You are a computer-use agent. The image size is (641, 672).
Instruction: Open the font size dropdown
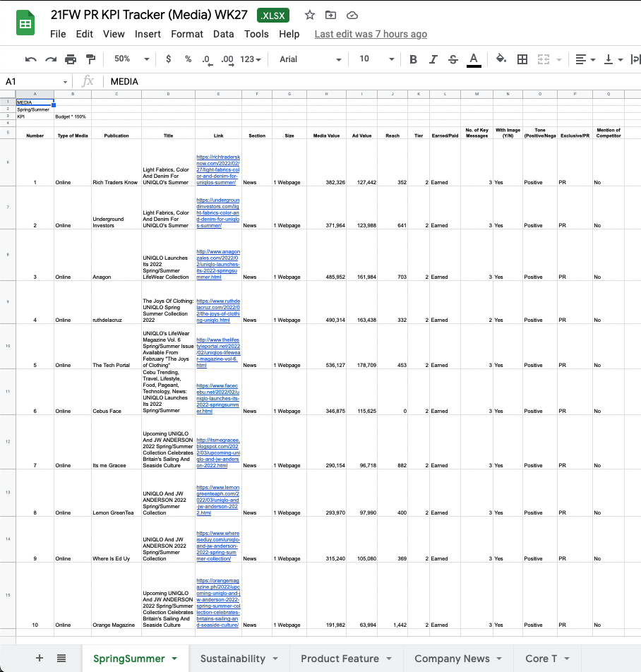pyautogui.click(x=376, y=59)
